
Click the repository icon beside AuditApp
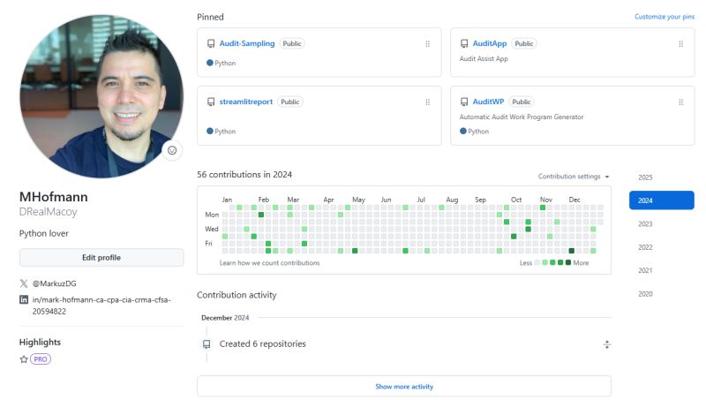click(464, 44)
